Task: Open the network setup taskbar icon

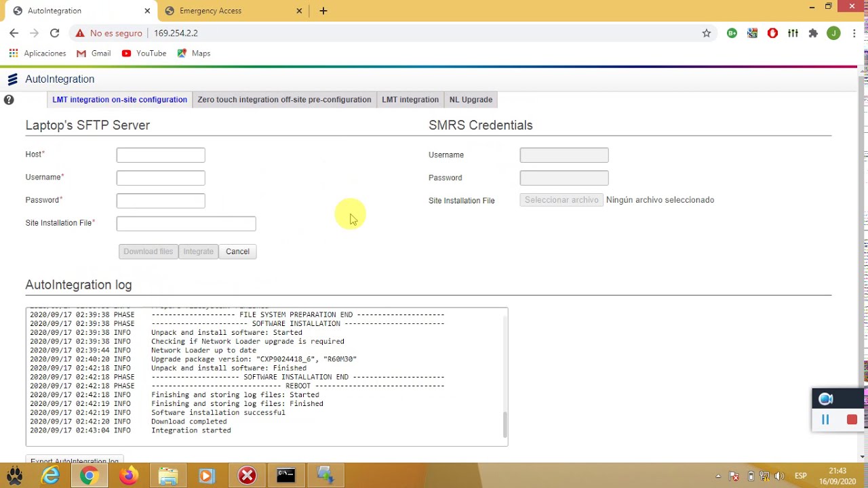Action: [325, 476]
